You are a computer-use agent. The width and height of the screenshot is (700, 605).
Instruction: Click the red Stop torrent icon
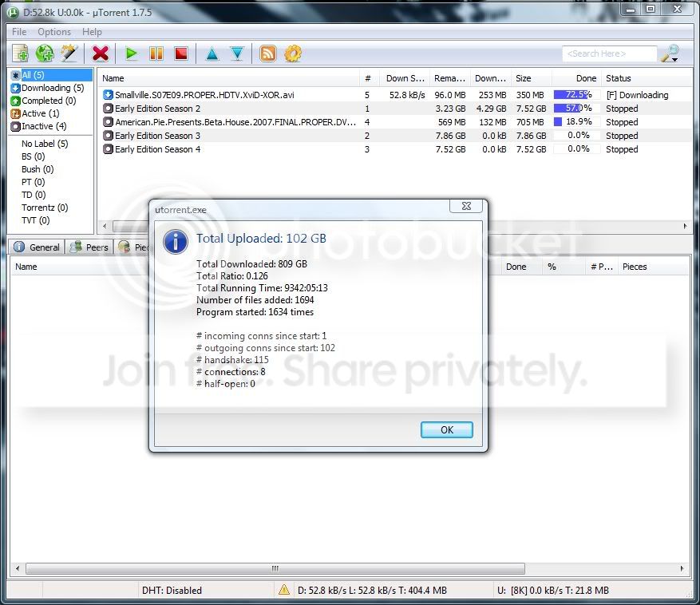(181, 53)
